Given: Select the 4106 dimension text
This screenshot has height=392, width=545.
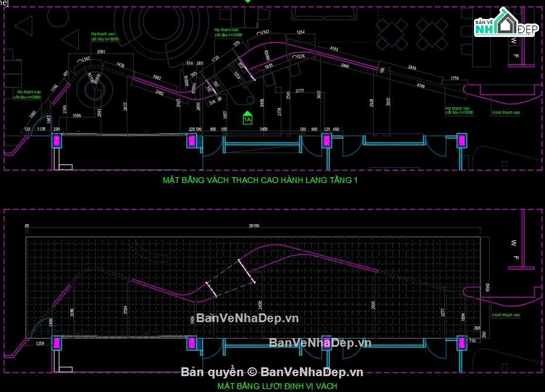Looking at the screenshot, I should click(x=421, y=86).
